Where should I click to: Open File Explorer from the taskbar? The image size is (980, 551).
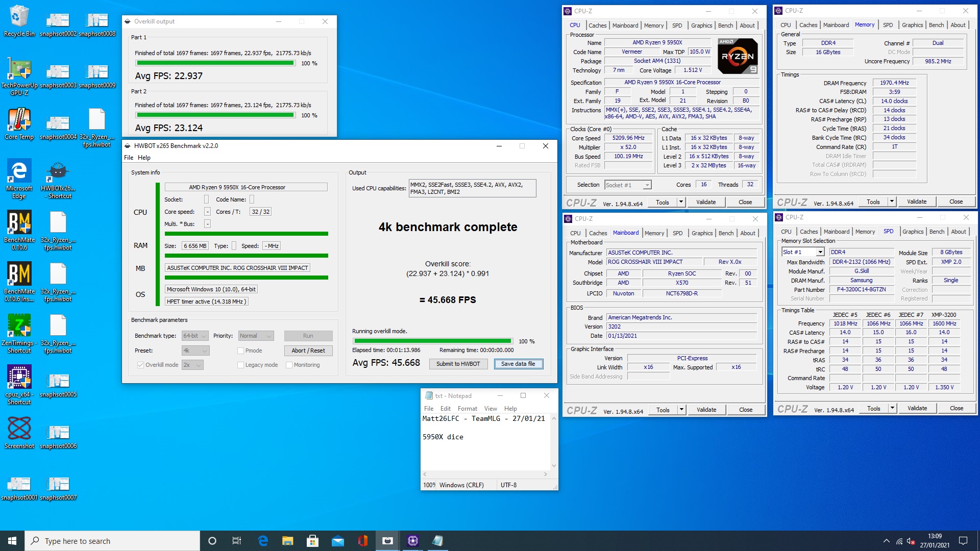[287, 541]
